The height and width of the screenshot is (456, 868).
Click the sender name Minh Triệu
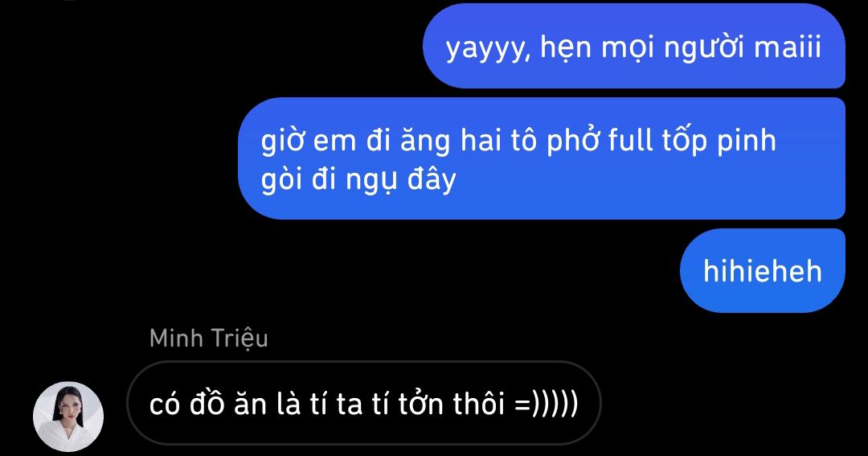point(209,339)
